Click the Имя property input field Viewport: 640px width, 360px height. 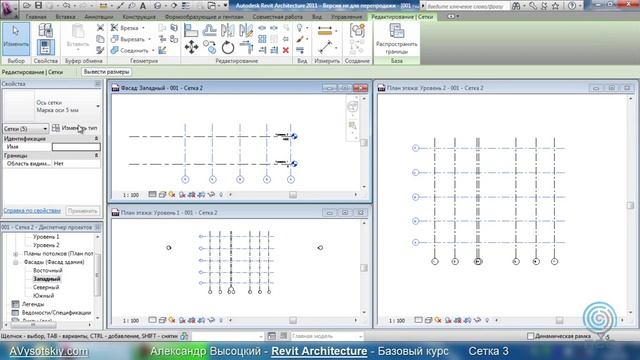pos(76,147)
